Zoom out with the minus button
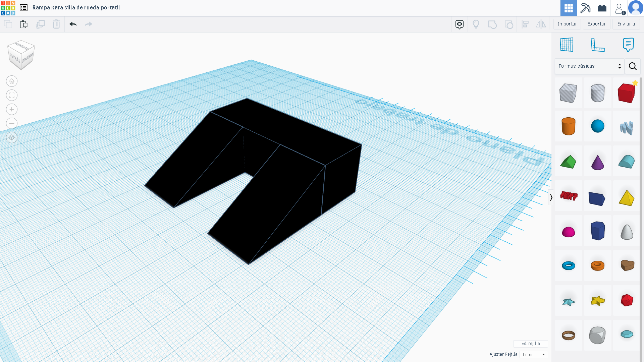The width and height of the screenshot is (644, 362). [x=12, y=123]
